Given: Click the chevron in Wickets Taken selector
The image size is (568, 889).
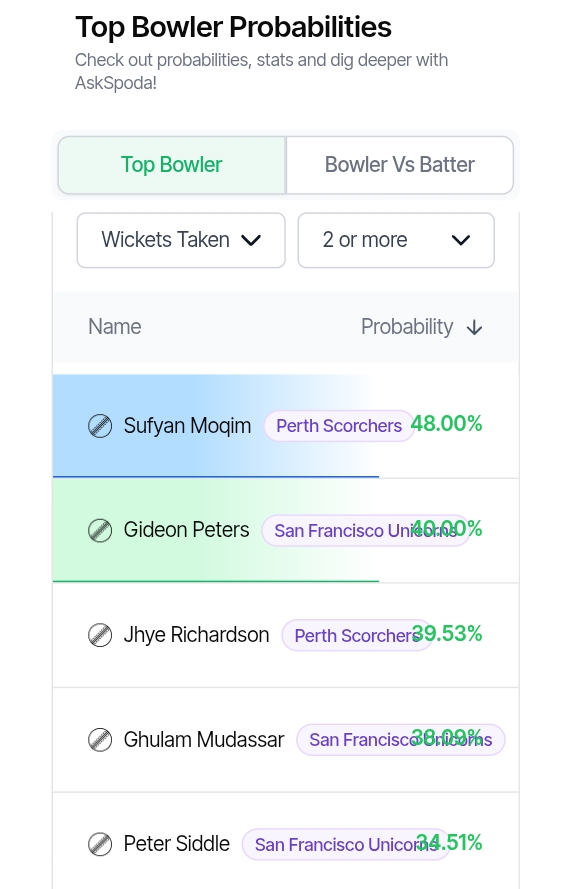Looking at the screenshot, I should 251,240.
